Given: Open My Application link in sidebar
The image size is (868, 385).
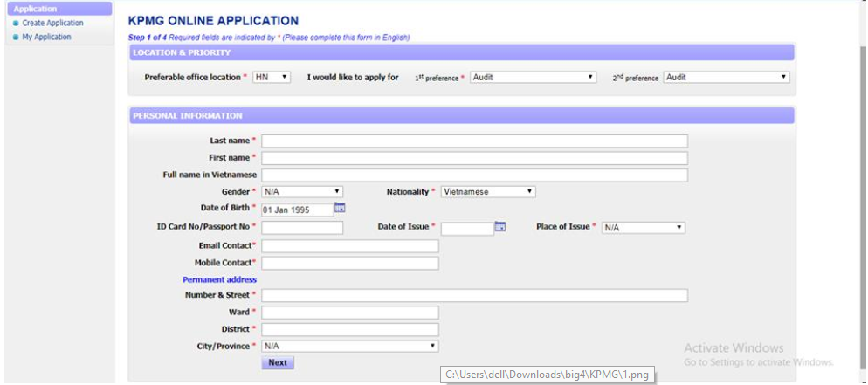Looking at the screenshot, I should coord(46,38).
